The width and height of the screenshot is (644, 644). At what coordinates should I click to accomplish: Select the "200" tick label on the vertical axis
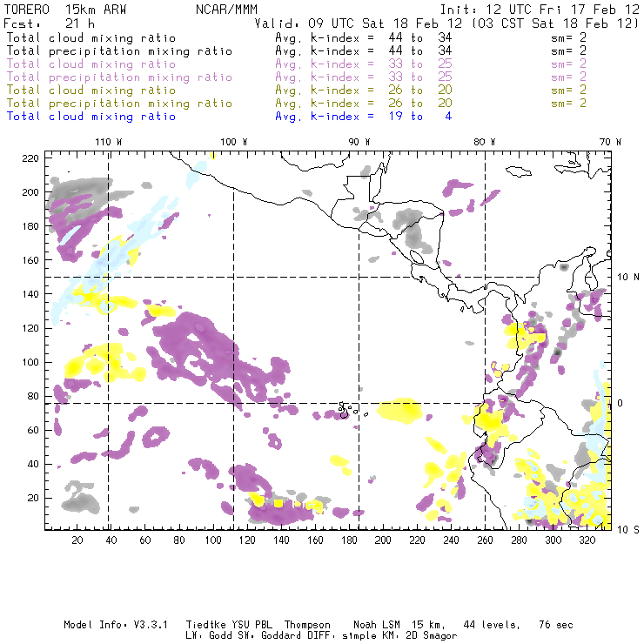click(x=30, y=192)
